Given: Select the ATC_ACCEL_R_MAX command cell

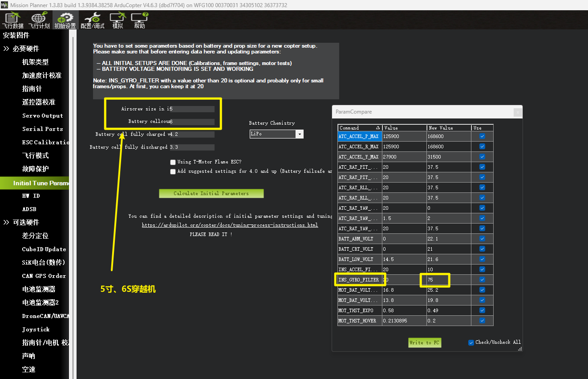Looking at the screenshot, I should click(x=360, y=147).
